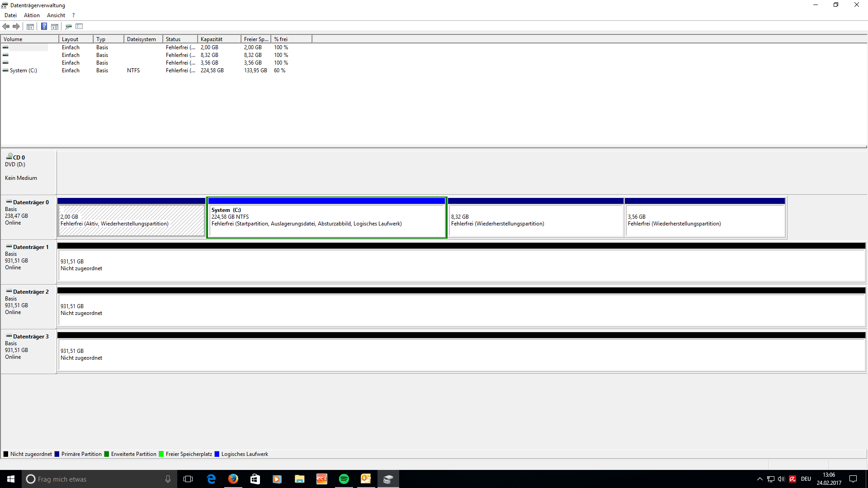868x488 pixels.
Task: Click the settings checklist toolbar icon
Action: click(79, 26)
